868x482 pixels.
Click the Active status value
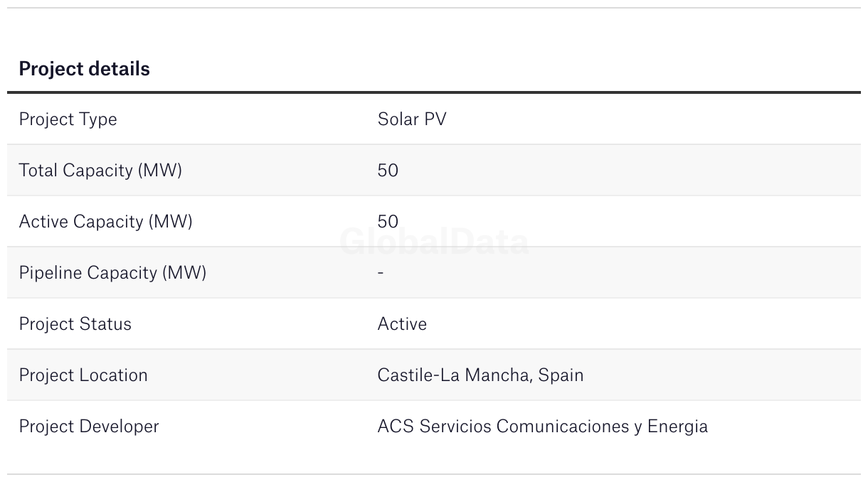point(402,324)
